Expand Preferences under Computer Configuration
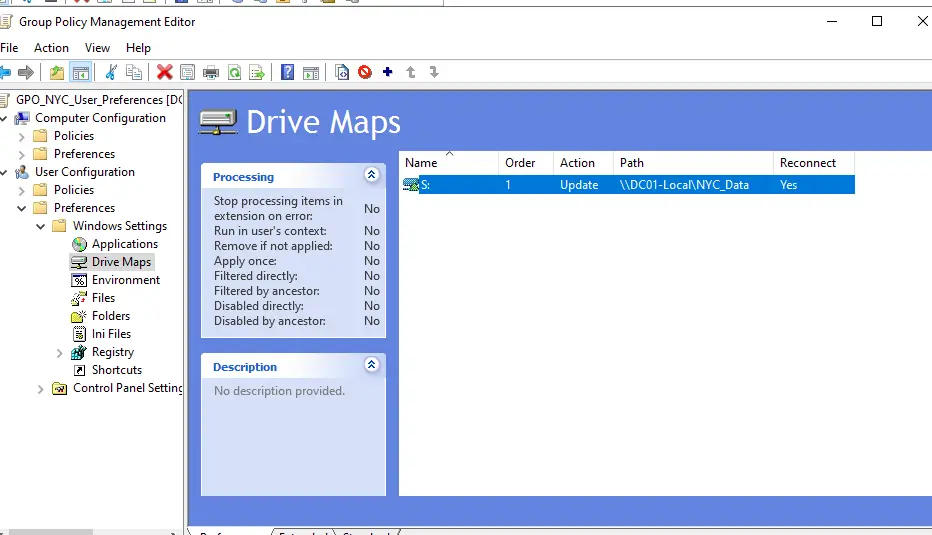Screen dimensions: 932x535 pyautogui.click(x=22, y=155)
